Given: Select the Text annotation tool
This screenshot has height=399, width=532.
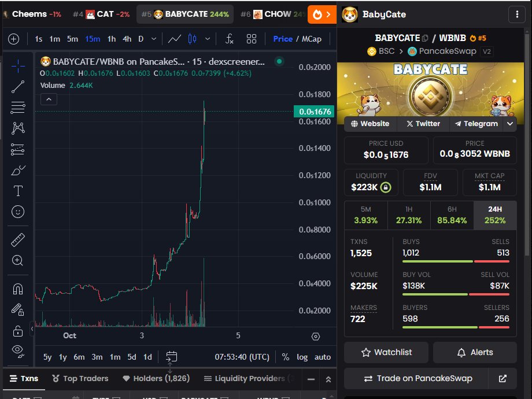Looking at the screenshot, I should [18, 191].
